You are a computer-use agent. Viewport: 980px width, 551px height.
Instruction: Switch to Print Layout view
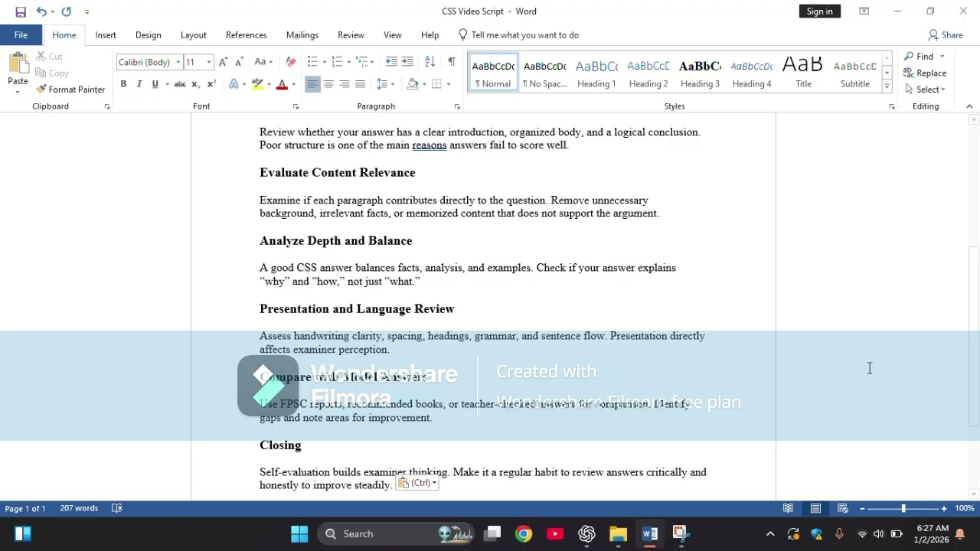815,508
